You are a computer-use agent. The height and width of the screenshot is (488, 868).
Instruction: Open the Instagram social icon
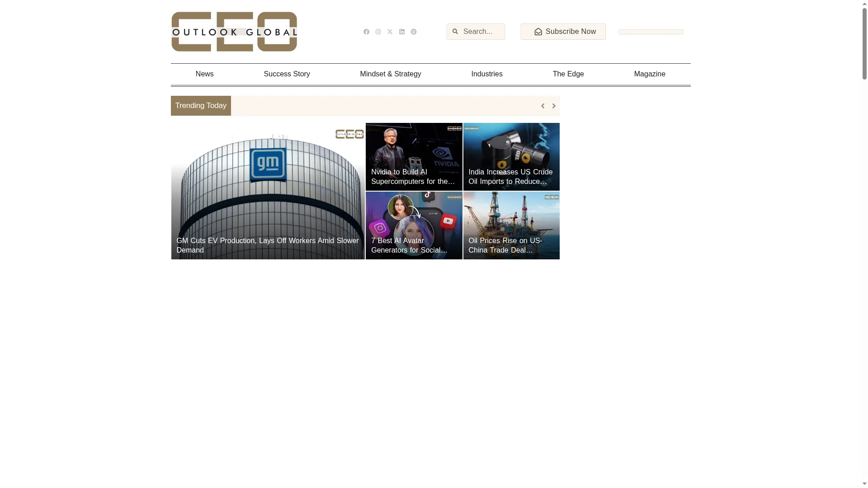[x=378, y=32]
